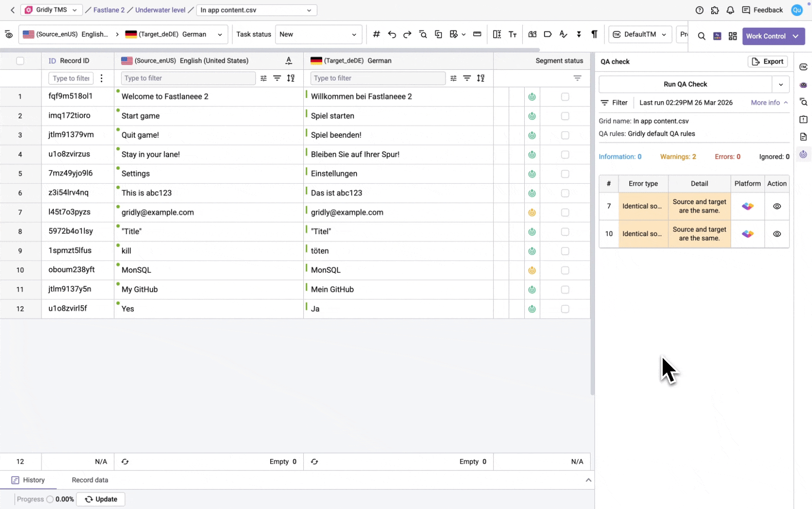This screenshot has width=812, height=509.
Task: Click the undo arrow in toolbar
Action: pyautogui.click(x=392, y=34)
